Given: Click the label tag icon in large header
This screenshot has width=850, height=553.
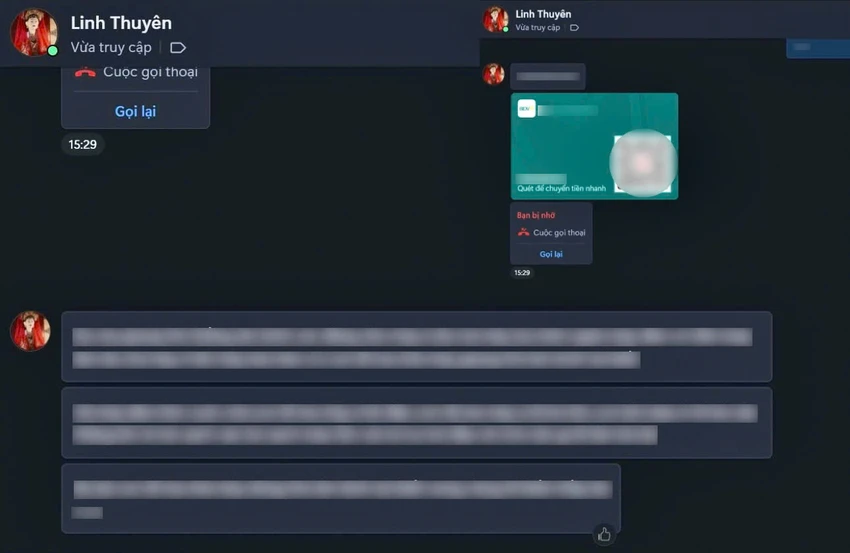Looking at the screenshot, I should coord(178,48).
